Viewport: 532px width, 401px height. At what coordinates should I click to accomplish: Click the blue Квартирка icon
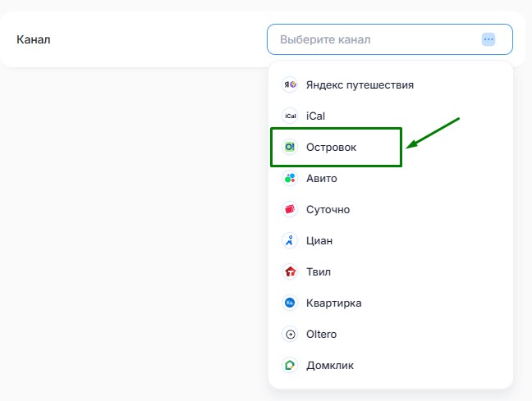(289, 303)
